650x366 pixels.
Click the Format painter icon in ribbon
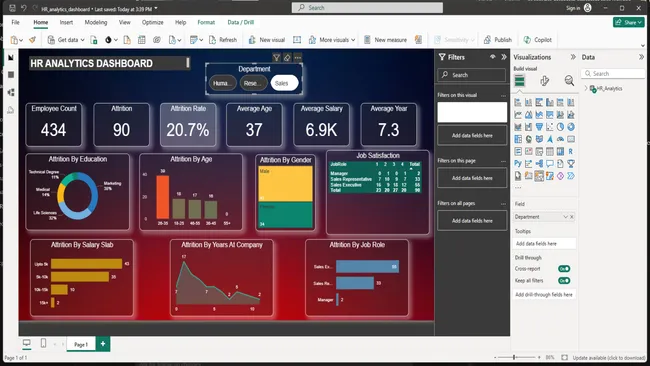[32, 40]
